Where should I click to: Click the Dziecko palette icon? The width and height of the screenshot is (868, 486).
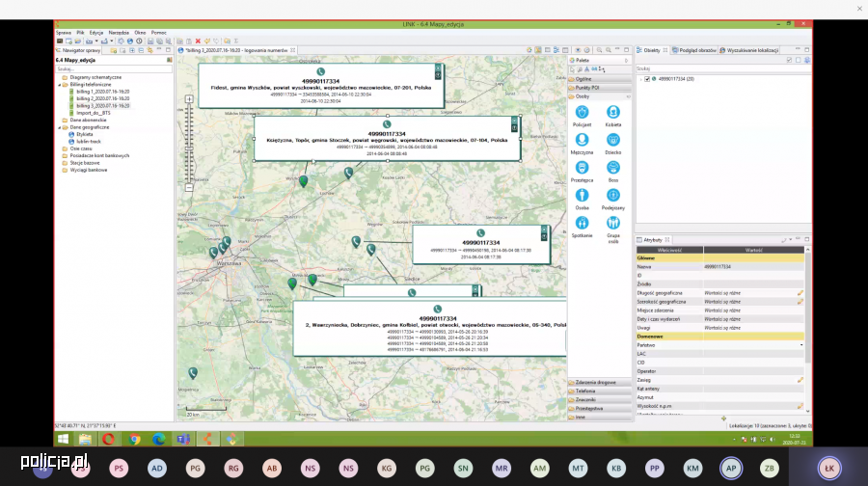click(x=612, y=140)
